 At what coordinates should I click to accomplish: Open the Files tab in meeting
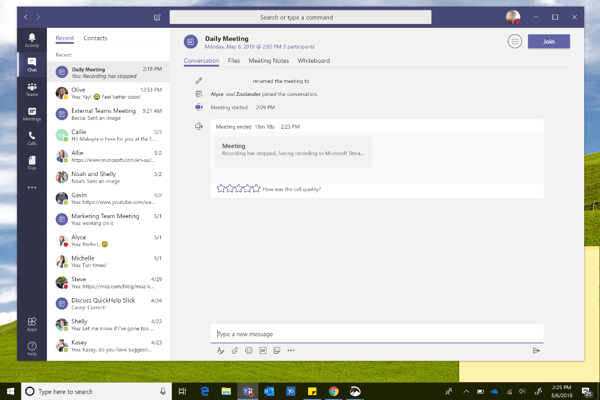[x=234, y=60]
